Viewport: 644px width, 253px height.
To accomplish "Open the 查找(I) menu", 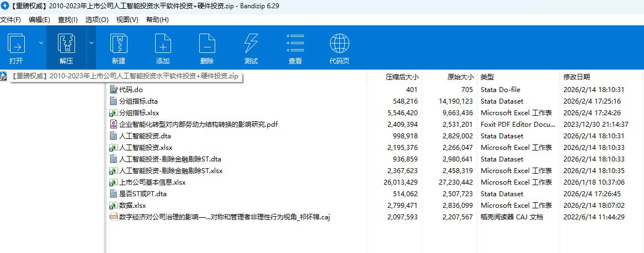I will tap(68, 20).
